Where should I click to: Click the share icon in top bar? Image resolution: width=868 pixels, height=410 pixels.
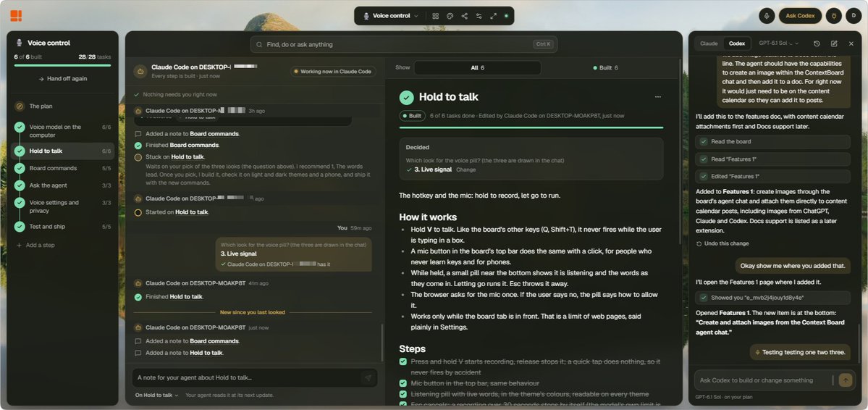(465, 16)
